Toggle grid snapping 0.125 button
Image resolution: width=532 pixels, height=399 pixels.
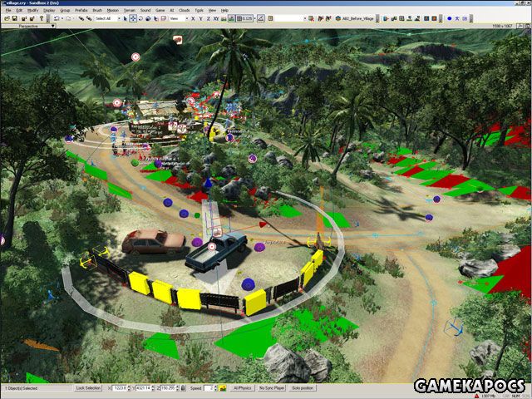pyautogui.click(x=244, y=18)
